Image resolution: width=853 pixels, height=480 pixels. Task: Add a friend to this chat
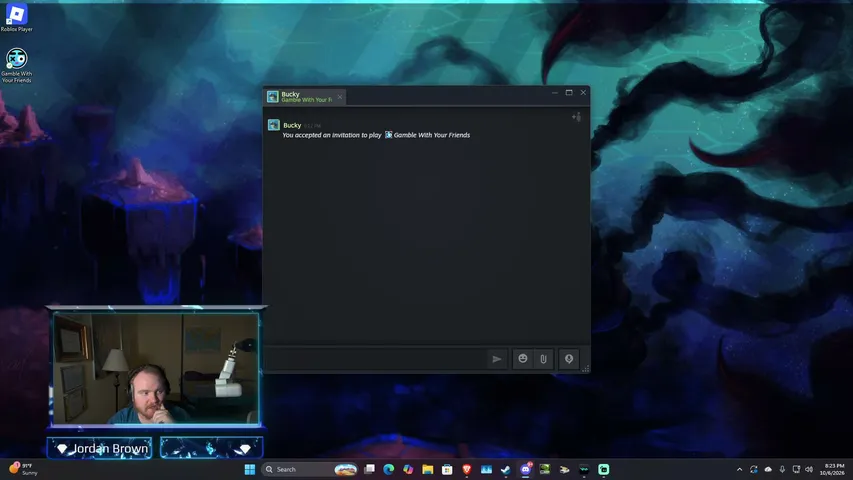pyautogui.click(x=576, y=117)
